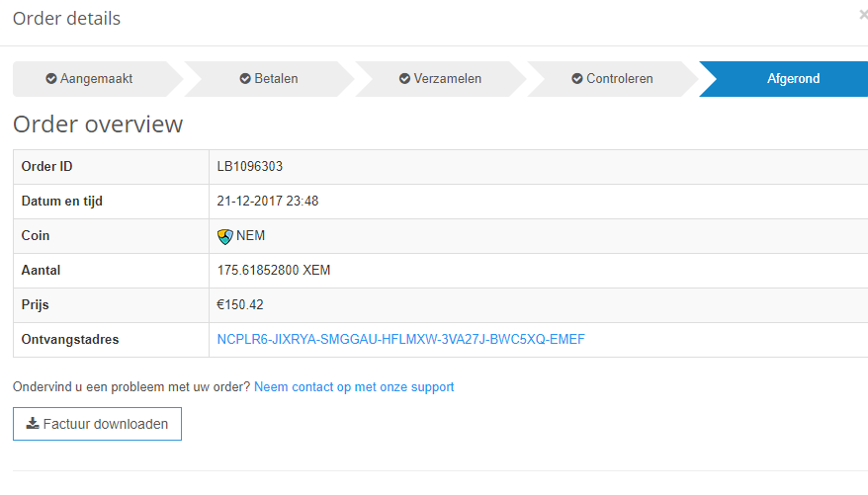Click the amount 175.61852800 XEM
Image resolution: width=868 pixels, height=495 pixels.
pyautogui.click(x=274, y=271)
